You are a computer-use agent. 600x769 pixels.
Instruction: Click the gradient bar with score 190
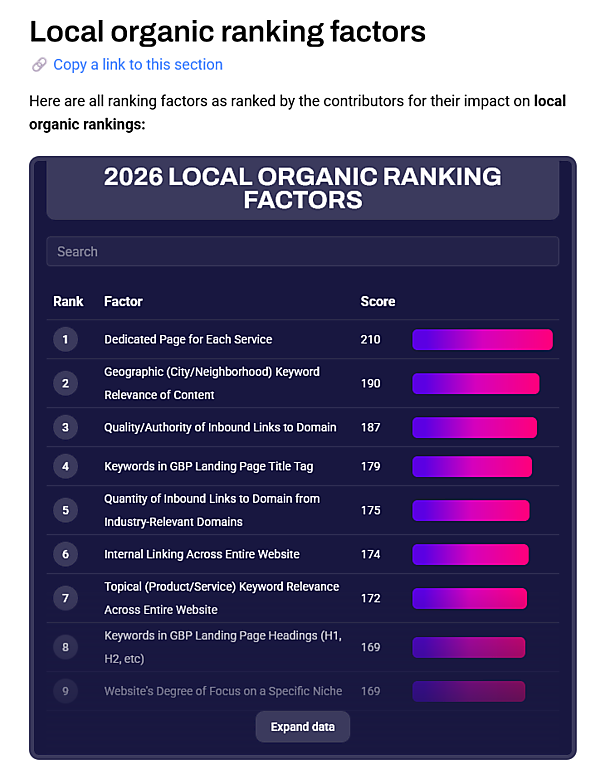475,383
